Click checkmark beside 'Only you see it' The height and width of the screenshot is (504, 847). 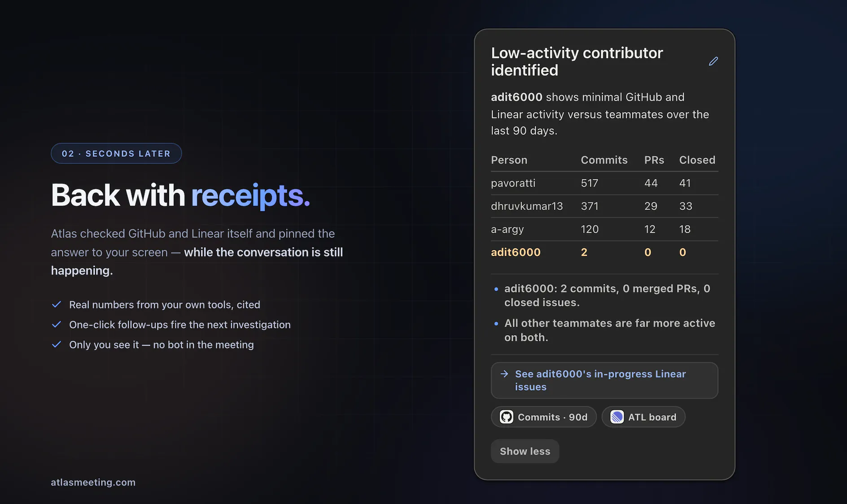[x=57, y=344]
